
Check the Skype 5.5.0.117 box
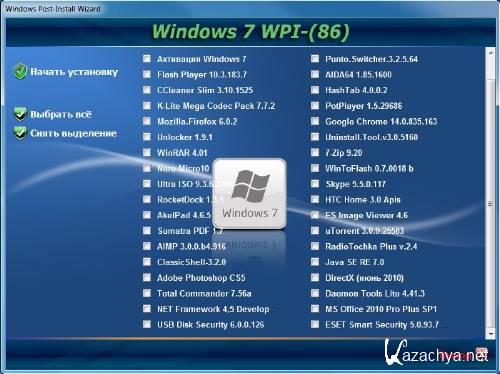(x=315, y=184)
